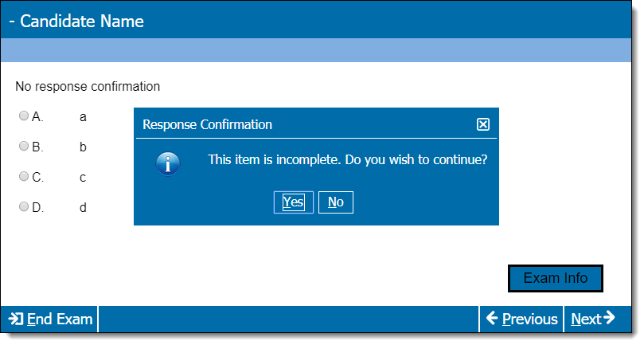Select radio button for option B
The height and width of the screenshot is (345, 644).
24,146
